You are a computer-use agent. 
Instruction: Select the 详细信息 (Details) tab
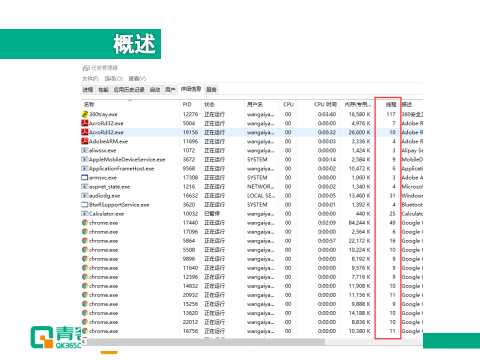coord(191,89)
